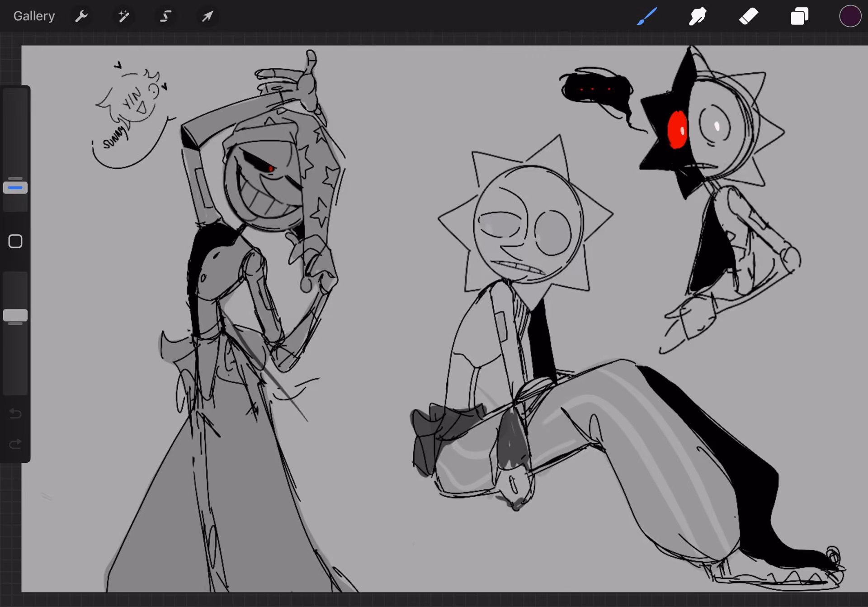Open the active color picker
868x607 pixels.
850,16
